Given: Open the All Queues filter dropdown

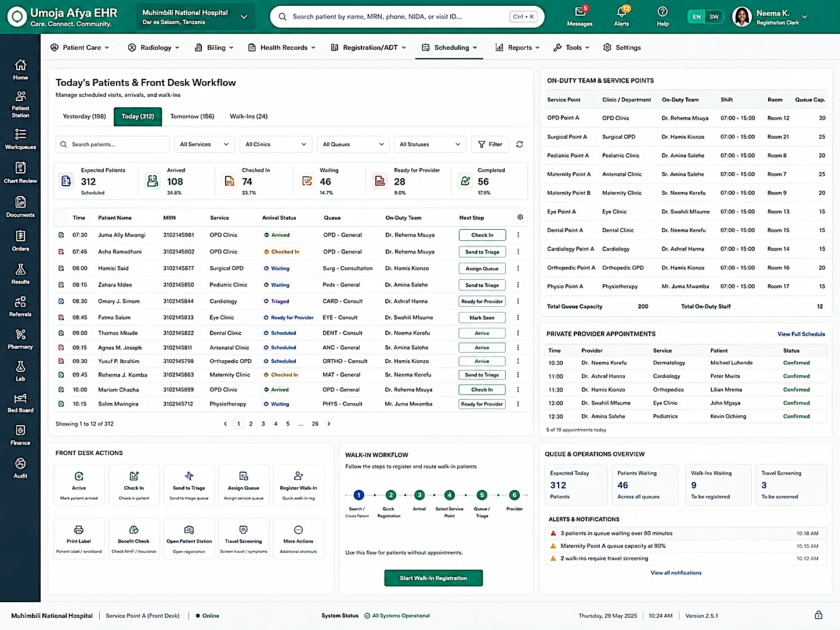Looking at the screenshot, I should click(353, 144).
